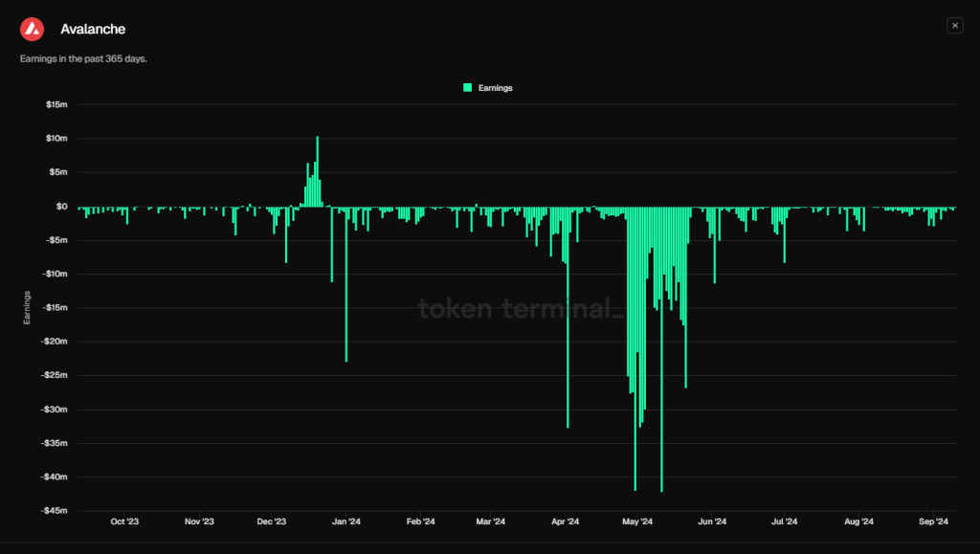The height and width of the screenshot is (554, 980).
Task: Click the Oct '23 axis label
Action: pos(123,521)
